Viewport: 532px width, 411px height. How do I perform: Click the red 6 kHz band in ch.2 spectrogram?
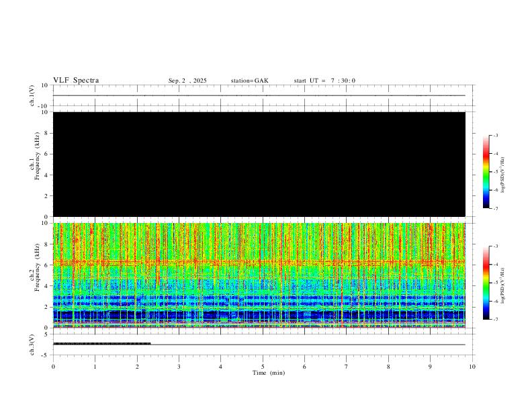tap(259, 262)
